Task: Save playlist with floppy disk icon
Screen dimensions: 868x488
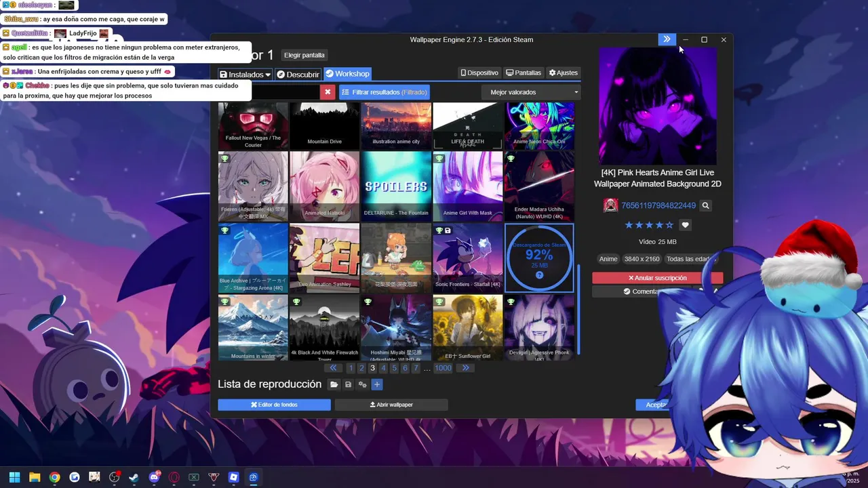Action: click(348, 385)
